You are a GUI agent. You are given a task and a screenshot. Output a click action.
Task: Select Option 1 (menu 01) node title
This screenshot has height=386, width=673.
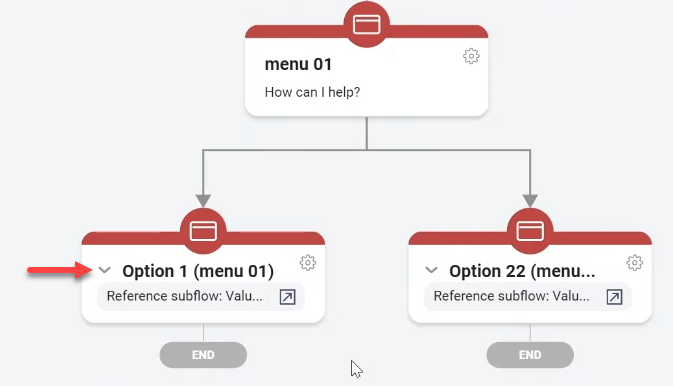coord(198,271)
